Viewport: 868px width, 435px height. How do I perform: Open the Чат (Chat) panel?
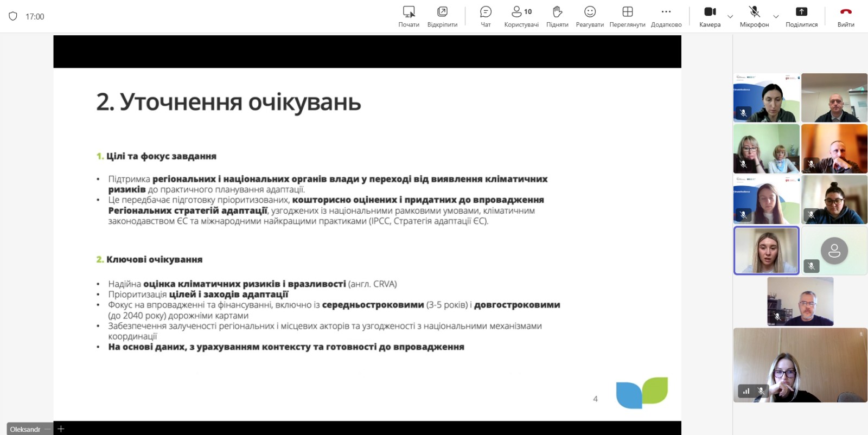[486, 16]
